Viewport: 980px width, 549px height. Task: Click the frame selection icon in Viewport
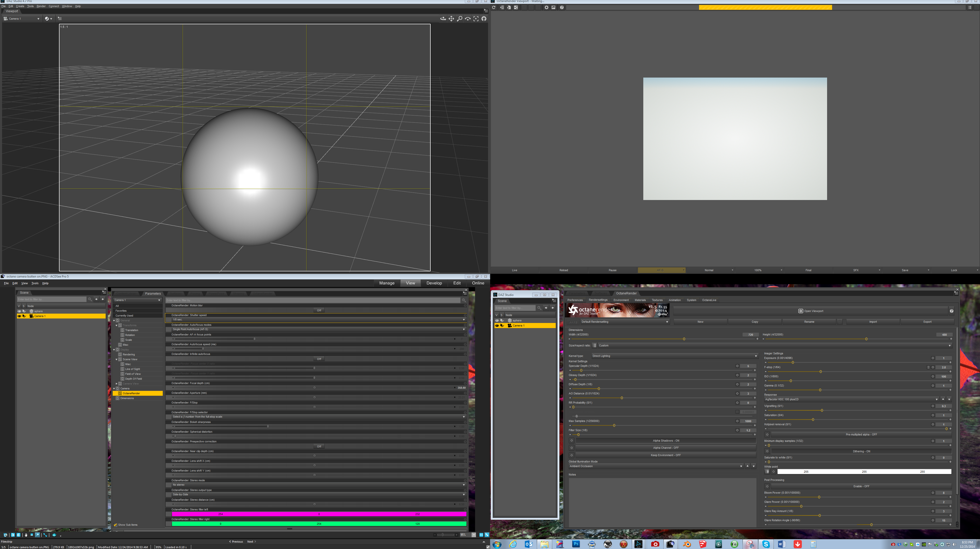tap(476, 19)
